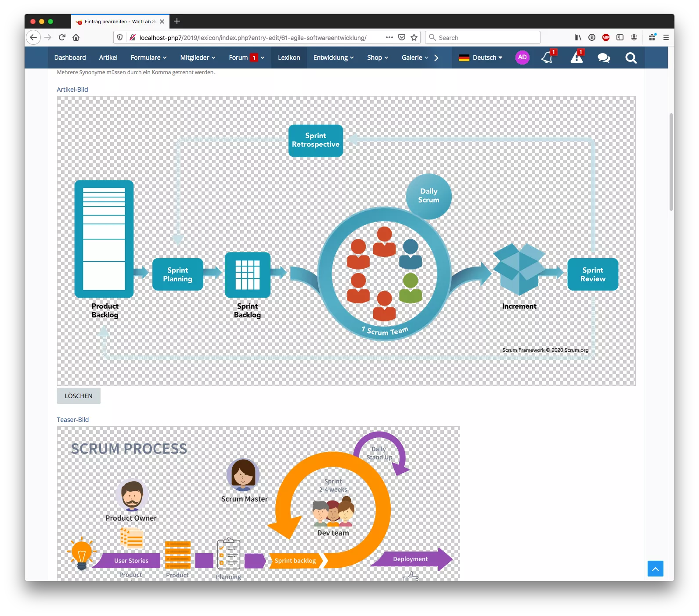
Task: Bookmark this page with the star icon
Action: click(414, 38)
